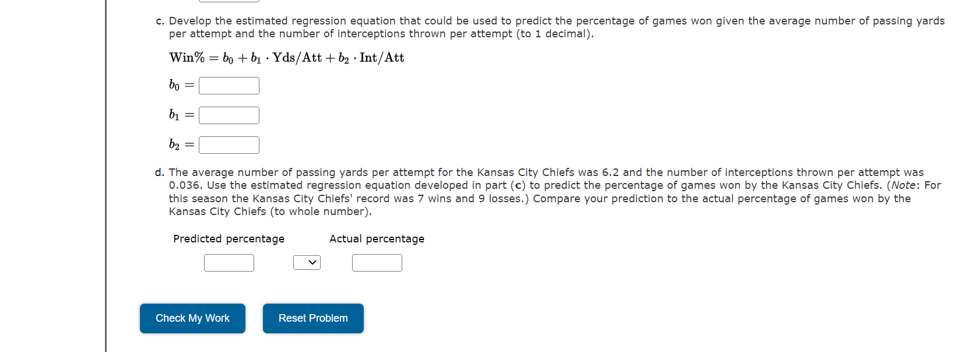Viewport: 980px width, 352px height.
Task: Select the Actual percentage entry field
Action: [377, 262]
